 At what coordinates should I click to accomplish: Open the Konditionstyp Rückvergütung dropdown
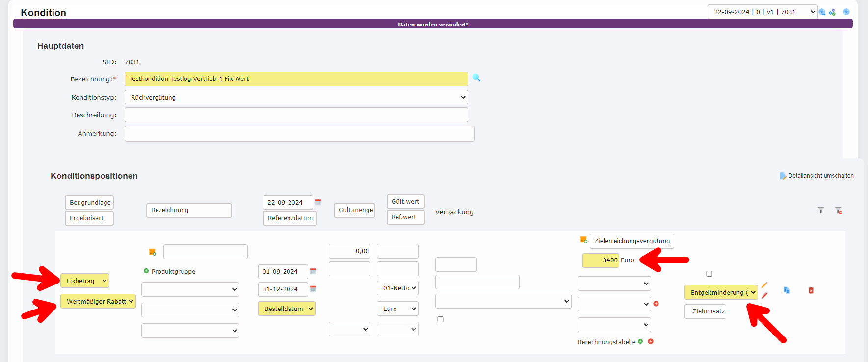(296, 97)
